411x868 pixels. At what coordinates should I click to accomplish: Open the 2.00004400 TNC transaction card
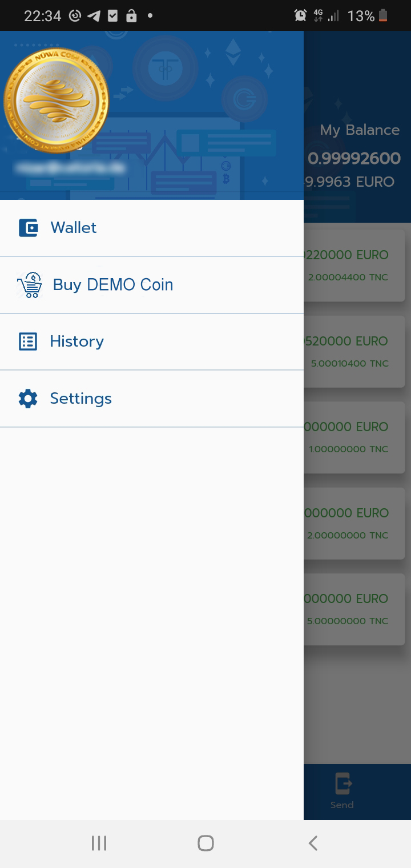pyautogui.click(x=354, y=266)
